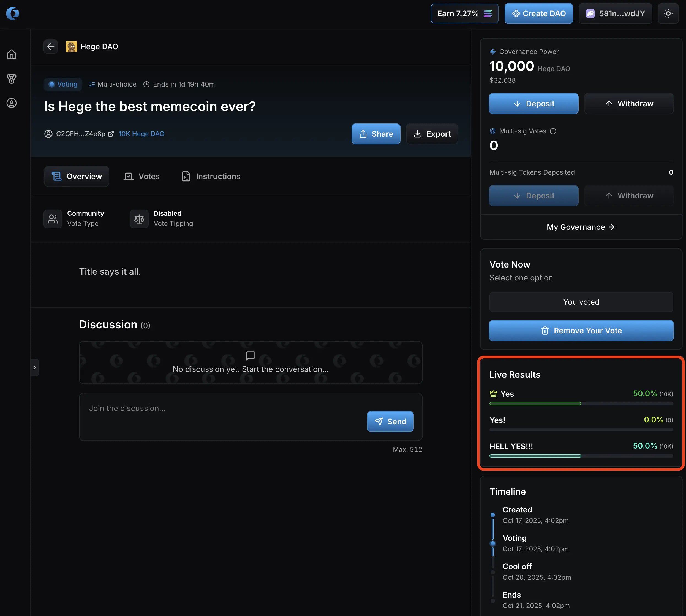Open the medal rewards sidebar icon

coord(12,79)
